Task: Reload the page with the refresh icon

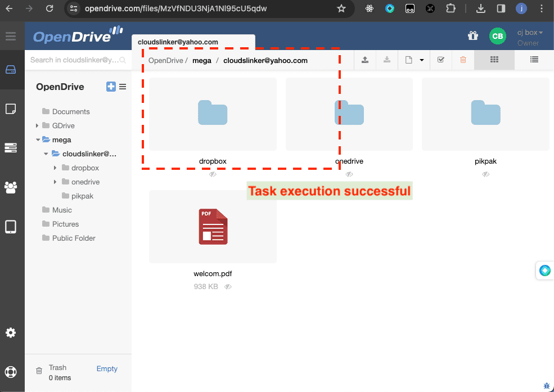Action: point(49,8)
